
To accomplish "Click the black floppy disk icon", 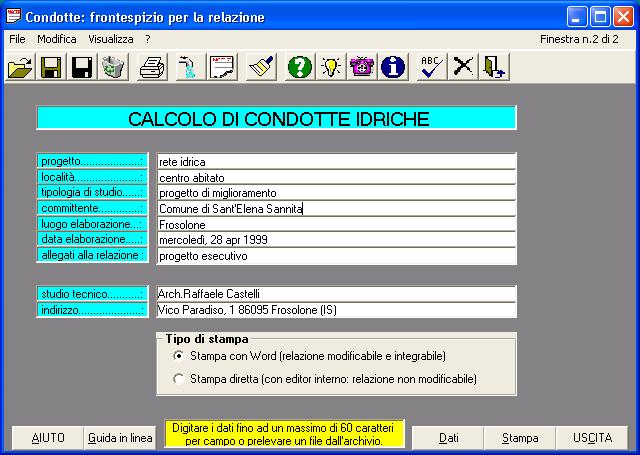I will pos(82,67).
